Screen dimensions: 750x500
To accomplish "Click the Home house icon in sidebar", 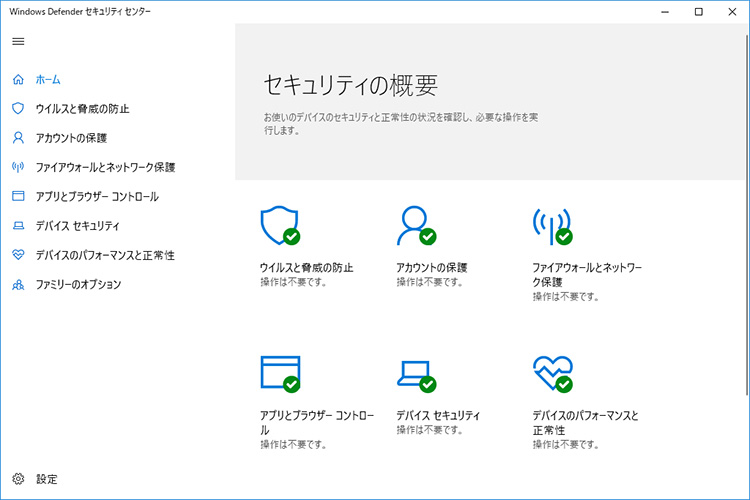I will point(18,79).
